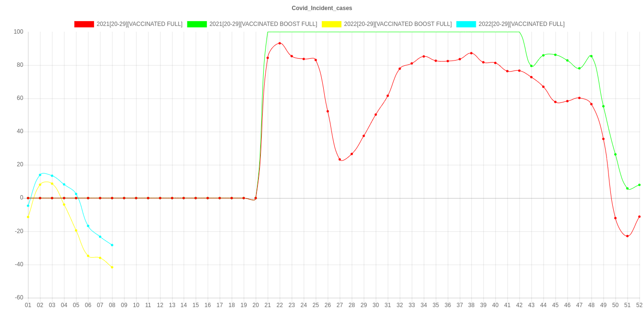
Task: Hide the 2021[20-29][VACCINATED FULL] series label
Action: 139,24
